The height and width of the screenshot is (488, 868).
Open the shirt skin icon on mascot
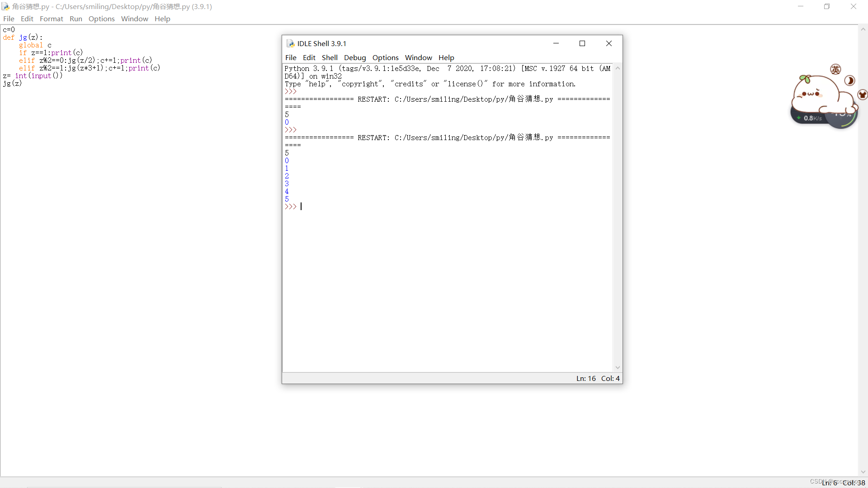click(862, 94)
